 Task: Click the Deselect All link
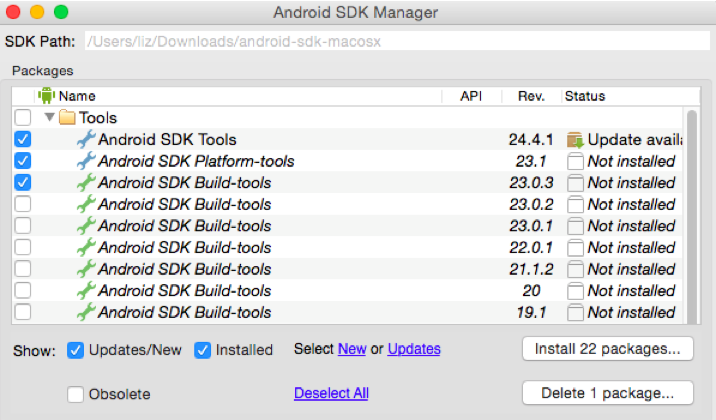(331, 394)
